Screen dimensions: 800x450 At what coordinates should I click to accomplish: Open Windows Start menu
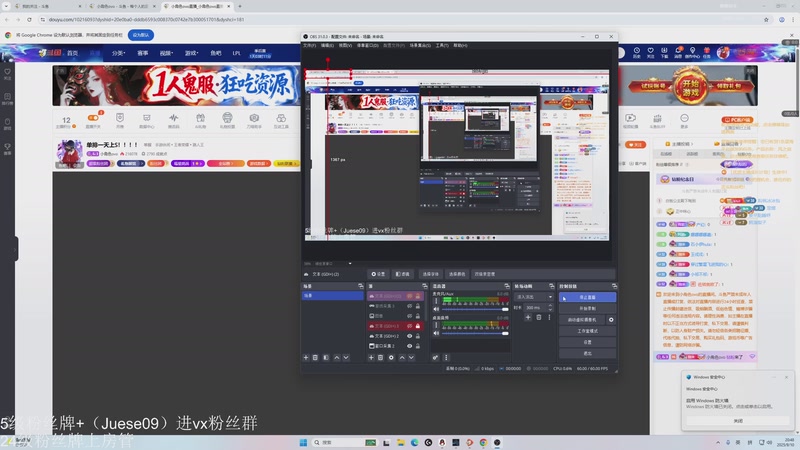[x=303, y=442]
